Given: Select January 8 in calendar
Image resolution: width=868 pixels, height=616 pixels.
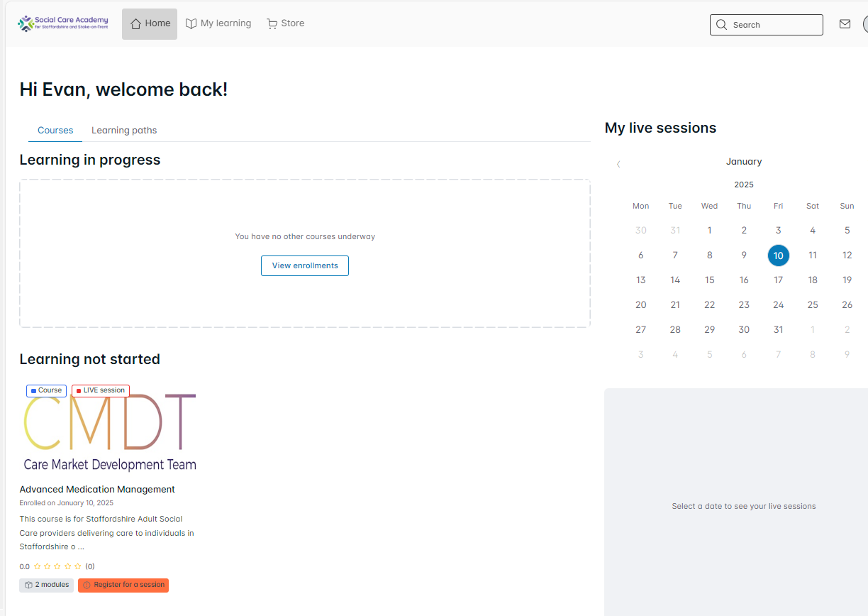Looking at the screenshot, I should pyautogui.click(x=710, y=255).
